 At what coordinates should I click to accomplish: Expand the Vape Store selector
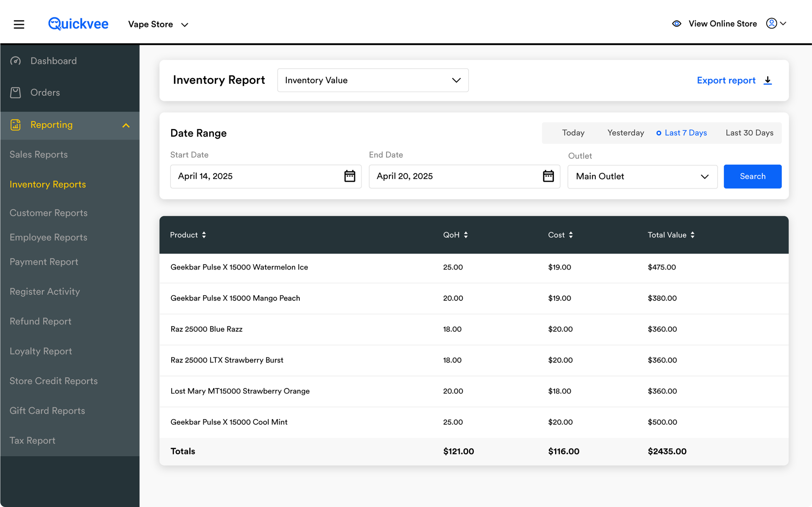pos(158,24)
